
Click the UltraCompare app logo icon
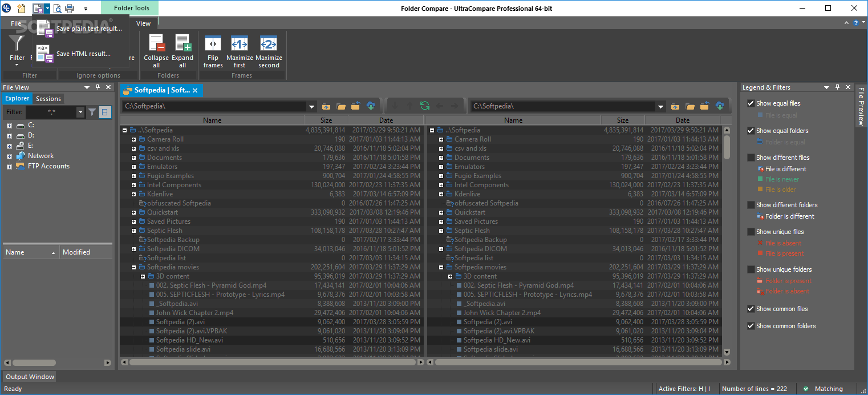tap(6, 8)
